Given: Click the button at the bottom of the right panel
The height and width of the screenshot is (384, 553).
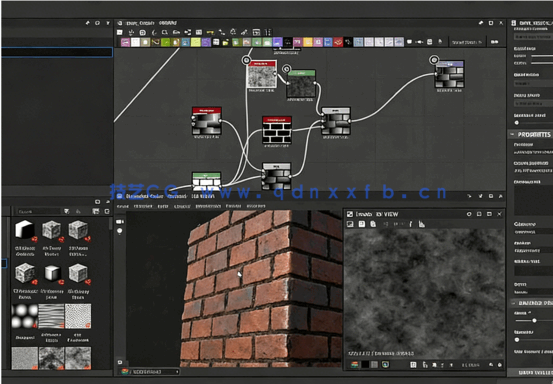Looking at the screenshot, I should click(530, 372).
